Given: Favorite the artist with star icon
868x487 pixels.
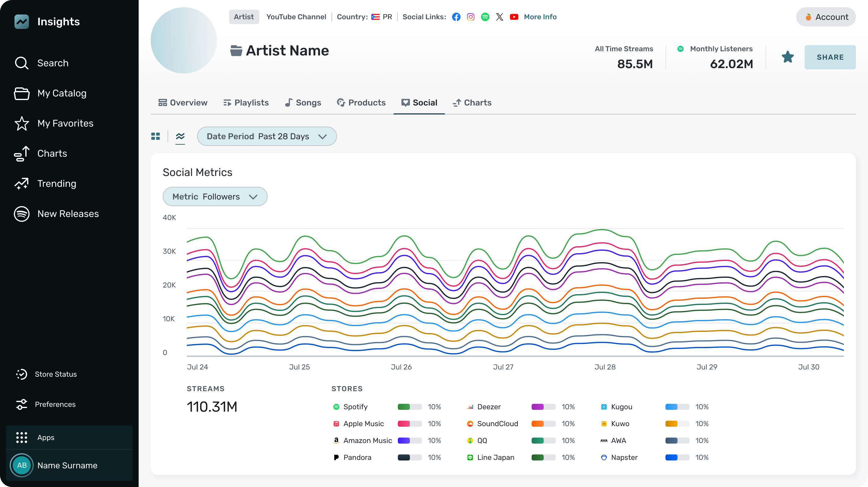Looking at the screenshot, I should tap(788, 57).
